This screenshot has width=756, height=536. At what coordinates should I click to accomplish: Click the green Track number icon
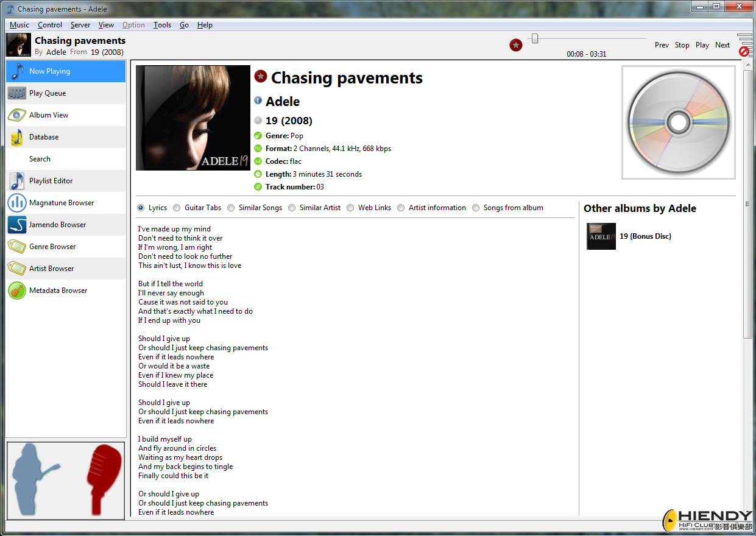258,186
